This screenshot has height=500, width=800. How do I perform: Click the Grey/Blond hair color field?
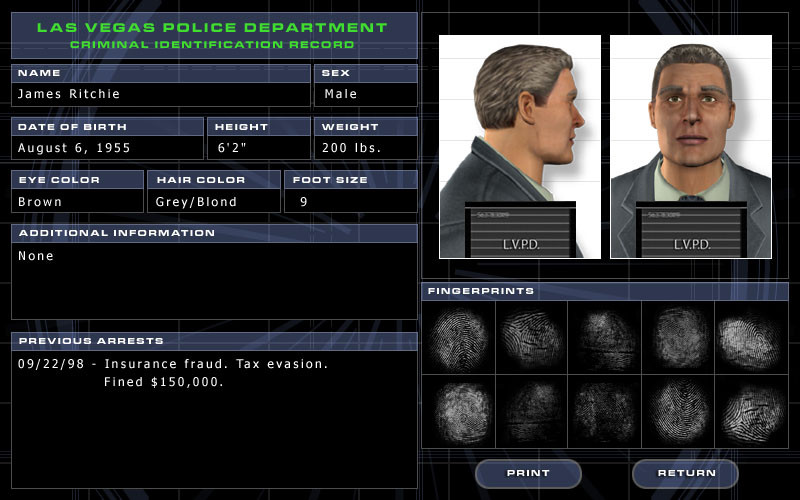pos(214,202)
